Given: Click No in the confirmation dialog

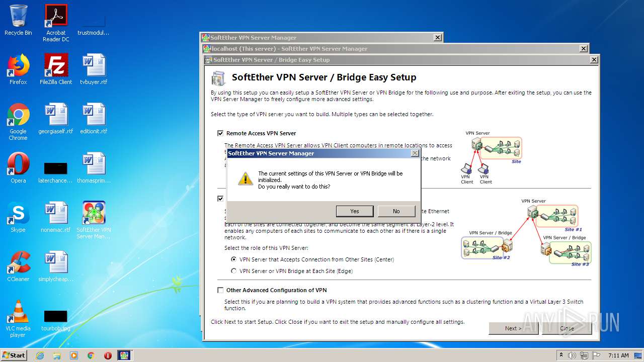Looking at the screenshot, I should pos(396,211).
